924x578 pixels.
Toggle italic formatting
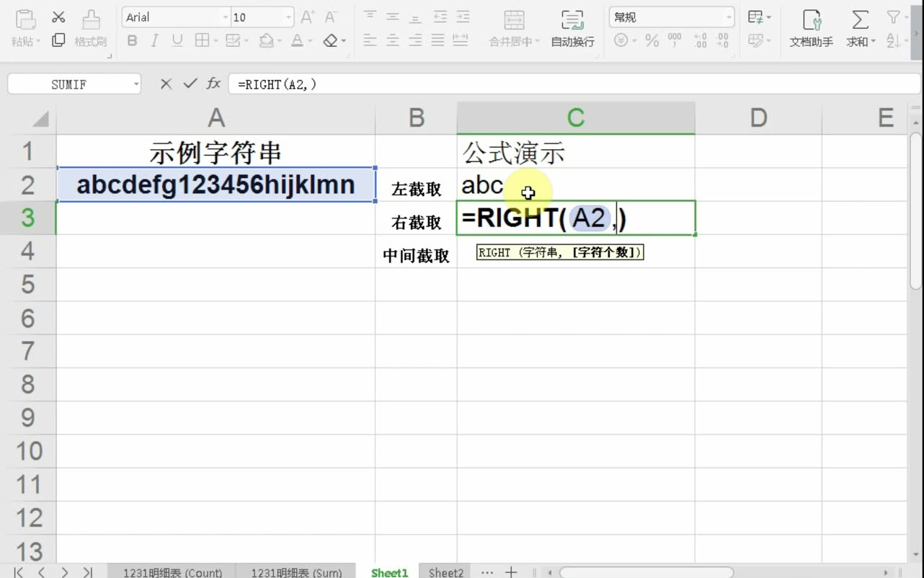click(x=152, y=41)
